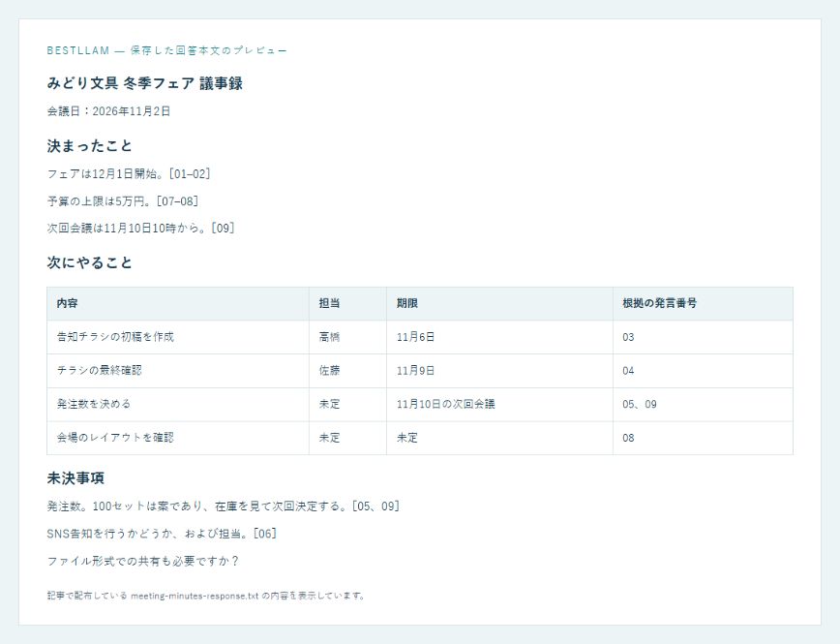
Task: Click the 担当 column header
Action: (347, 303)
